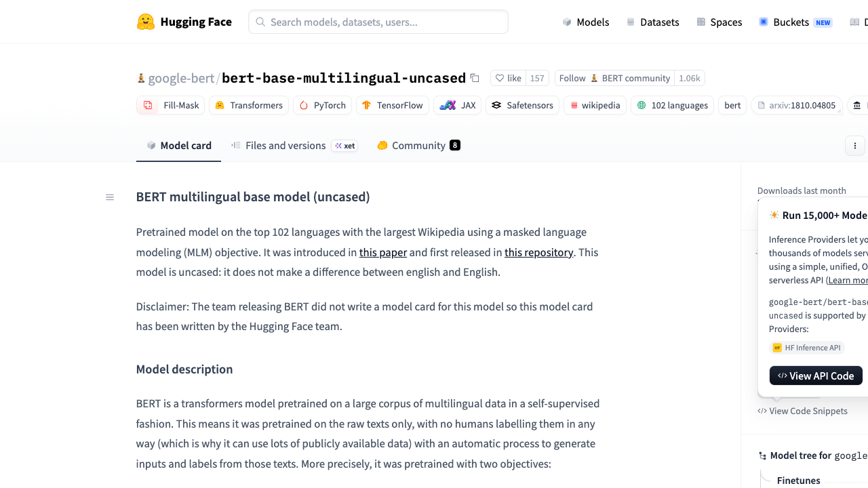Screen dimensions: 868x488
Task: Click the 'Model description' heading
Action: click(x=184, y=369)
